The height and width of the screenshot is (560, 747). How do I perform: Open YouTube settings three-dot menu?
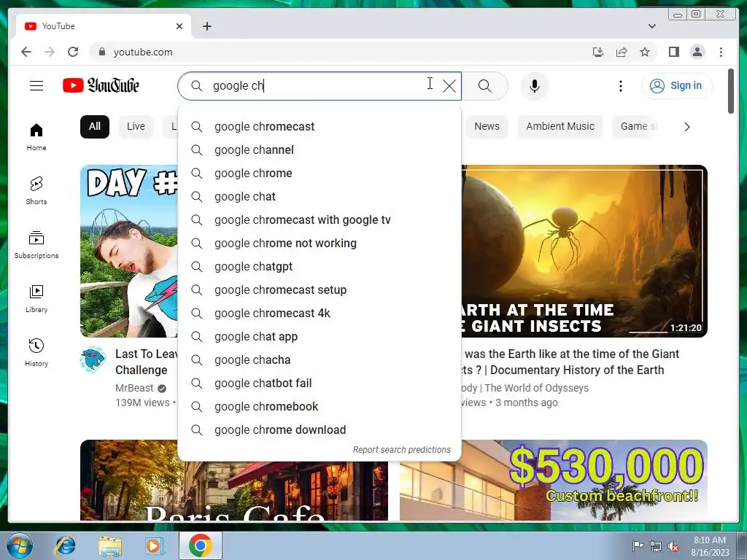pos(620,86)
